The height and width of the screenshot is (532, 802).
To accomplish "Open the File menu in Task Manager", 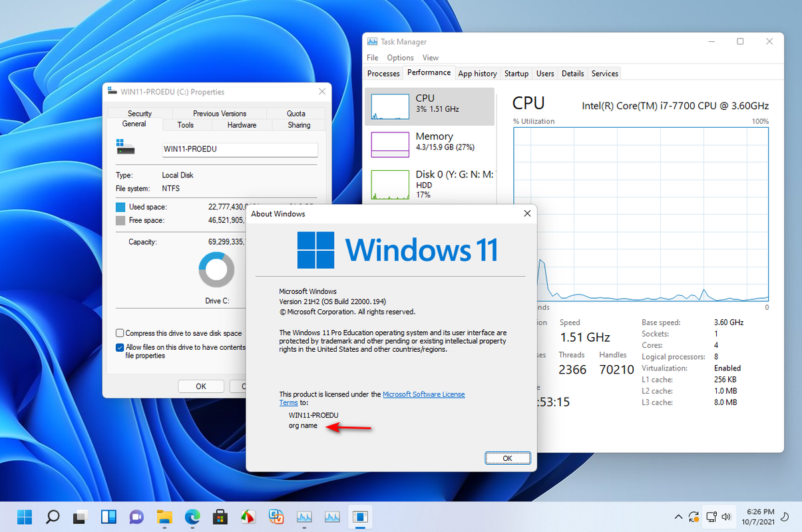I will pos(373,58).
